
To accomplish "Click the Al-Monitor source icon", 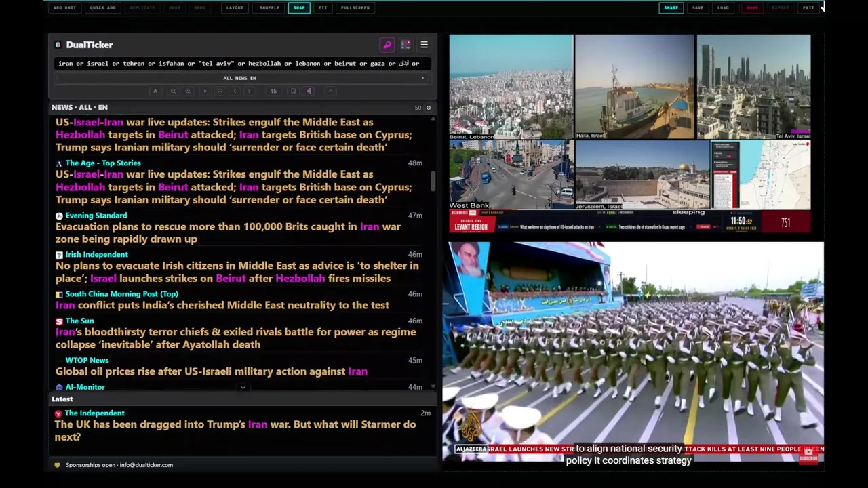I will (59, 388).
